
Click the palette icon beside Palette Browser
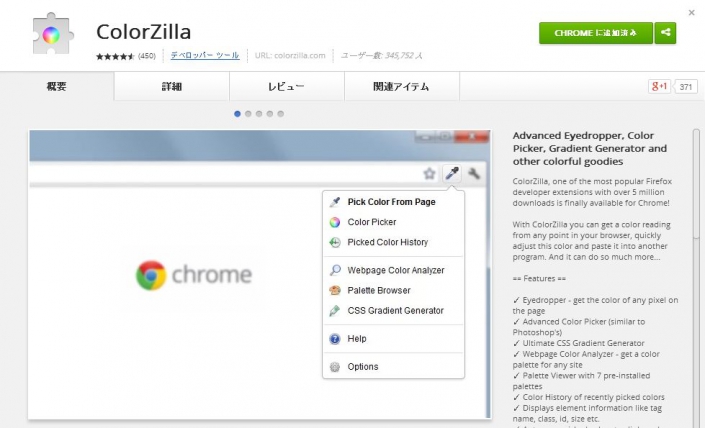pyautogui.click(x=335, y=290)
